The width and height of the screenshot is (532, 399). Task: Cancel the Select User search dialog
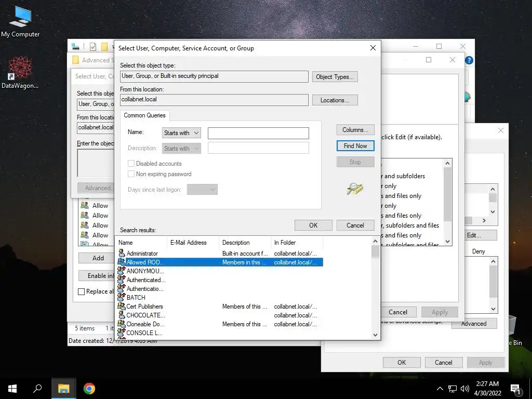click(x=355, y=225)
